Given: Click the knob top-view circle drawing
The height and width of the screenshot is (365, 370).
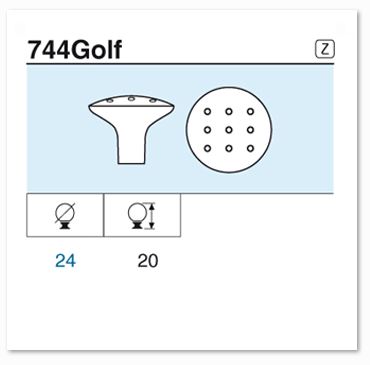Looking at the screenshot, I should point(229,130).
